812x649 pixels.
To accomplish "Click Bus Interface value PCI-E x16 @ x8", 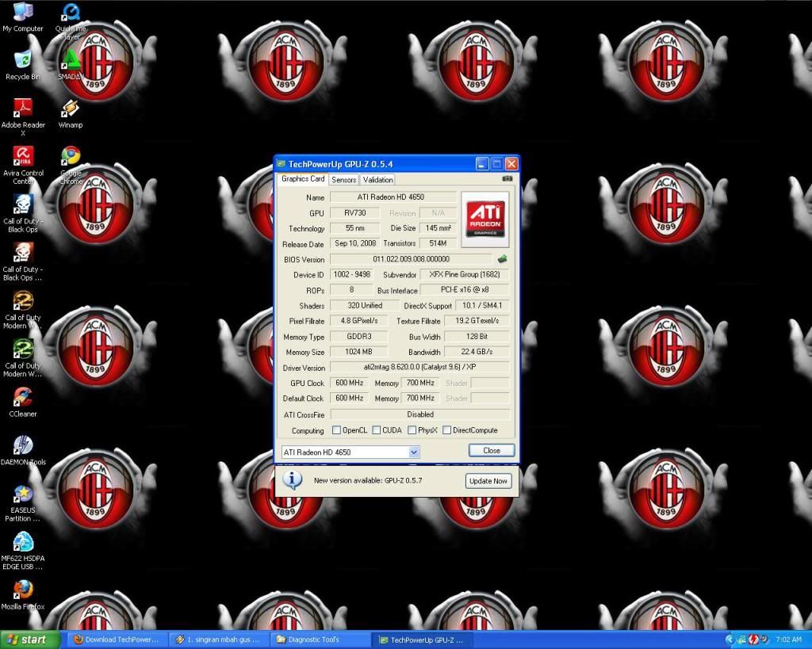I will 465,290.
